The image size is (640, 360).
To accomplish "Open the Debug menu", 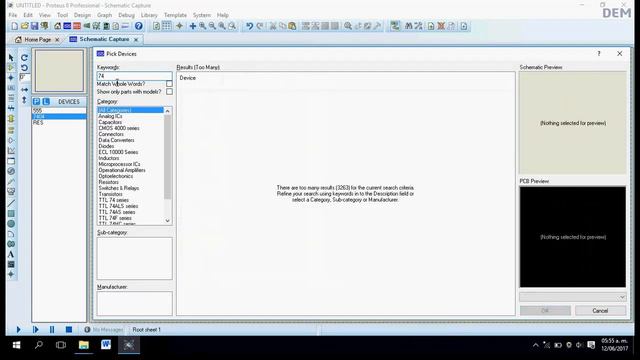I will [126, 15].
